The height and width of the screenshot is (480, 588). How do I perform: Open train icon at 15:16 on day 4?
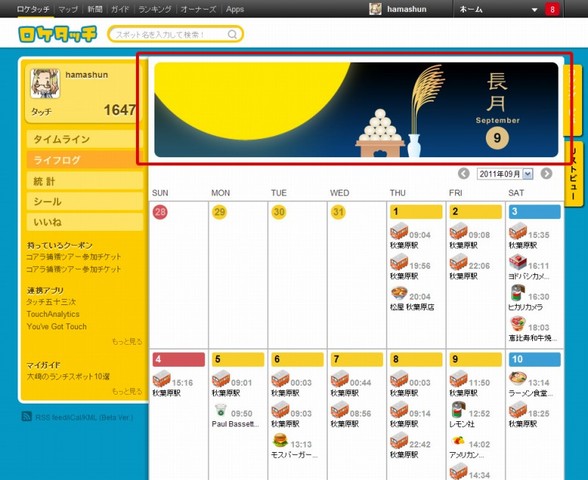pyautogui.click(x=161, y=379)
